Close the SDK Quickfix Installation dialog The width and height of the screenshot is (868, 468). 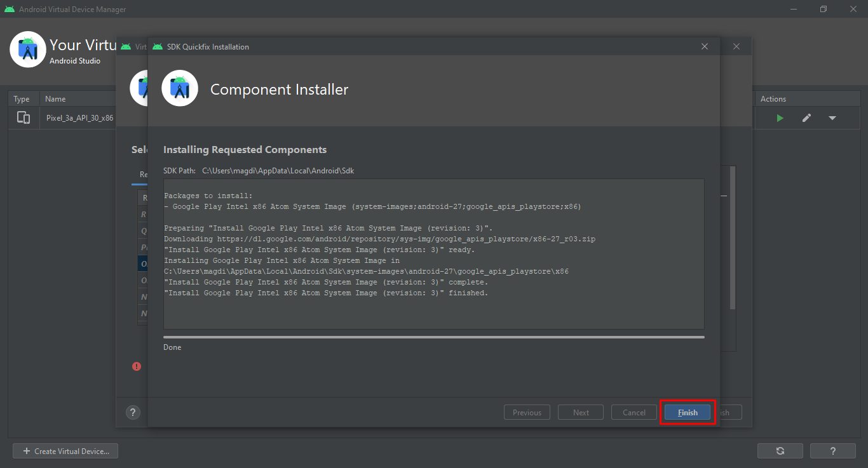click(x=705, y=46)
